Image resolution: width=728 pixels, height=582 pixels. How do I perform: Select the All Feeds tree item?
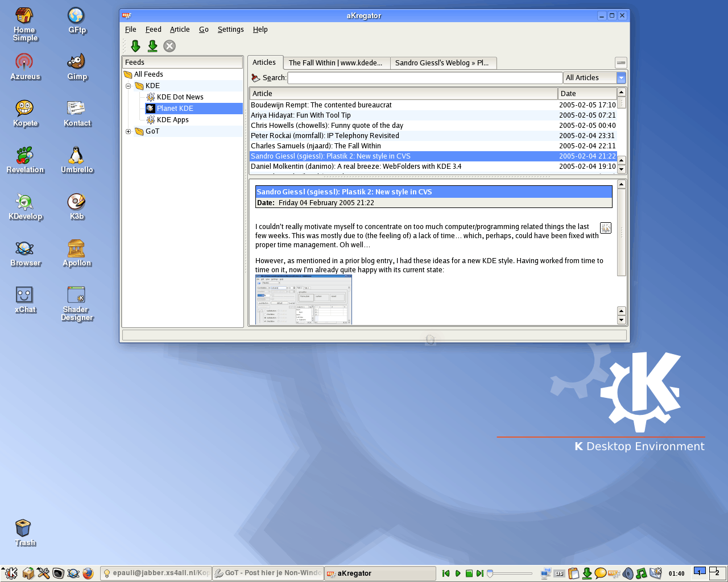(148, 74)
